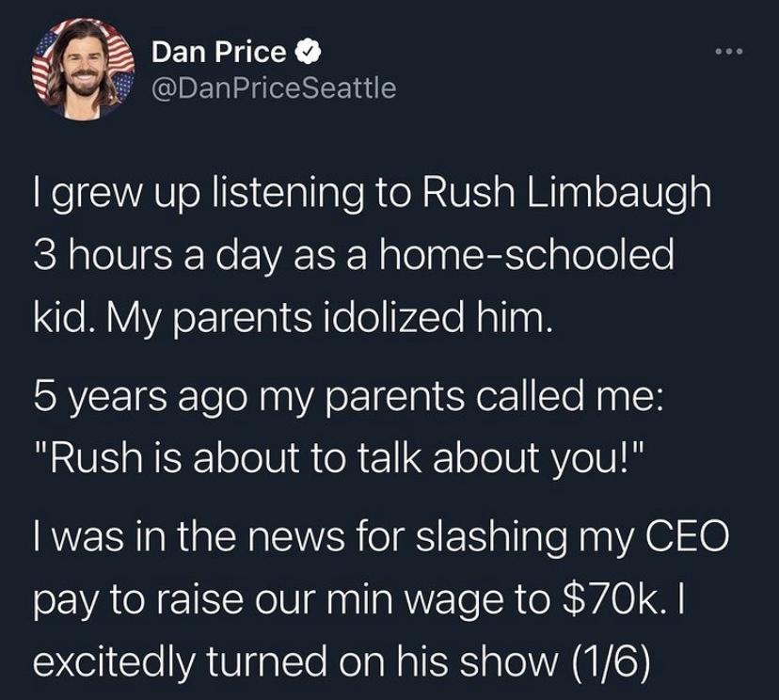Click the display name "Dan Price"
The image size is (779, 700).
[x=216, y=52]
